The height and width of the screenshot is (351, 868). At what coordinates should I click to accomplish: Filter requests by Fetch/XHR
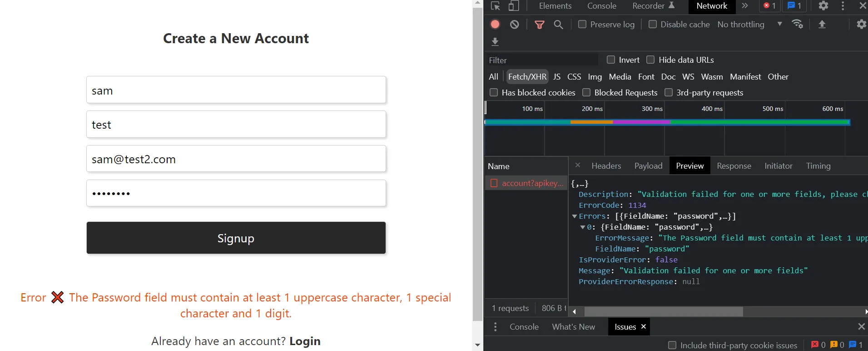point(527,77)
